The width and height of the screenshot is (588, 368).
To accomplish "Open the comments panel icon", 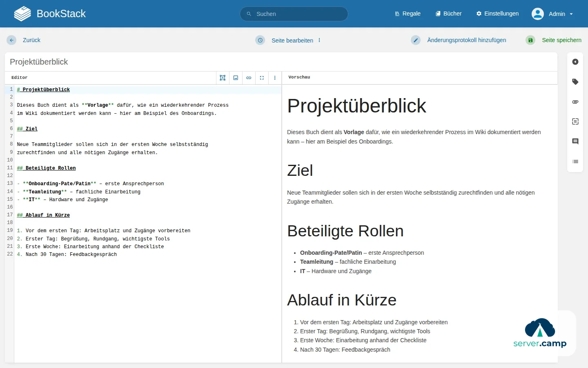I will pos(575,141).
